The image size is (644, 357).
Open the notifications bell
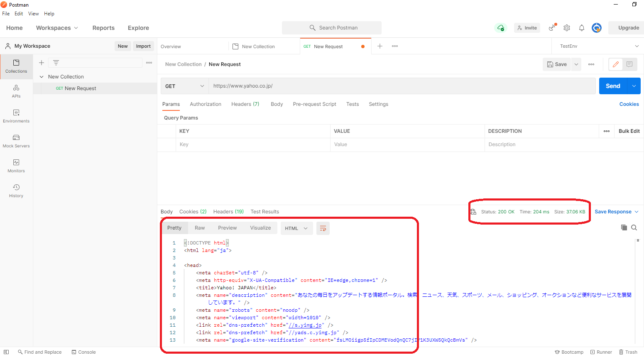(582, 28)
